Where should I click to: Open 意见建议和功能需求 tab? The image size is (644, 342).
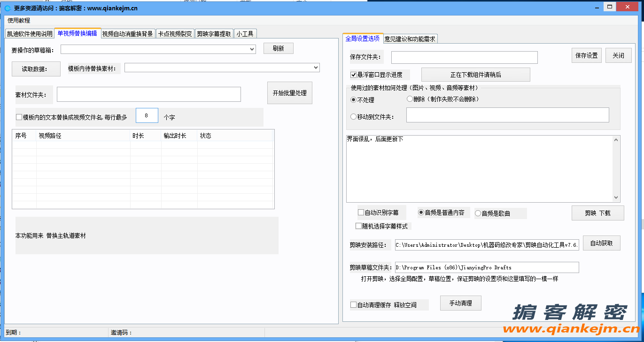[410, 39]
